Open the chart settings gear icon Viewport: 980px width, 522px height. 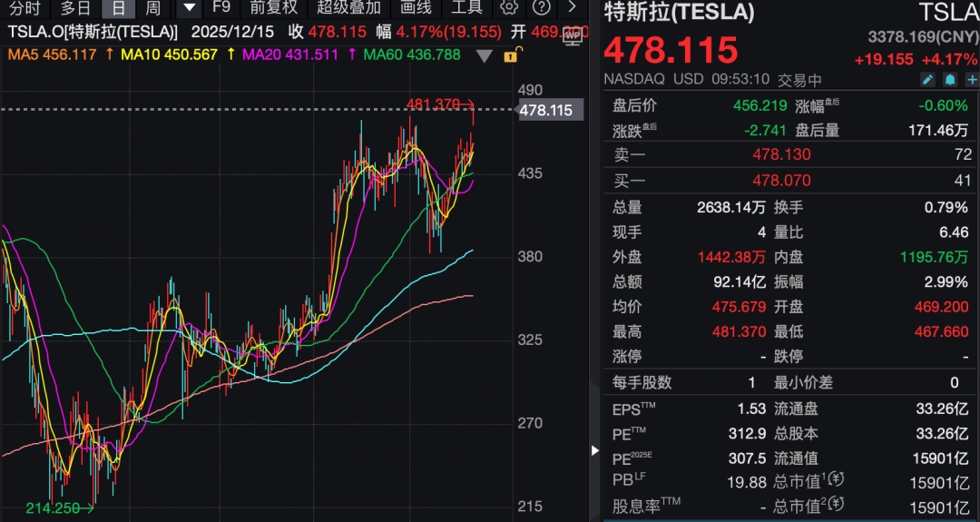(510, 8)
